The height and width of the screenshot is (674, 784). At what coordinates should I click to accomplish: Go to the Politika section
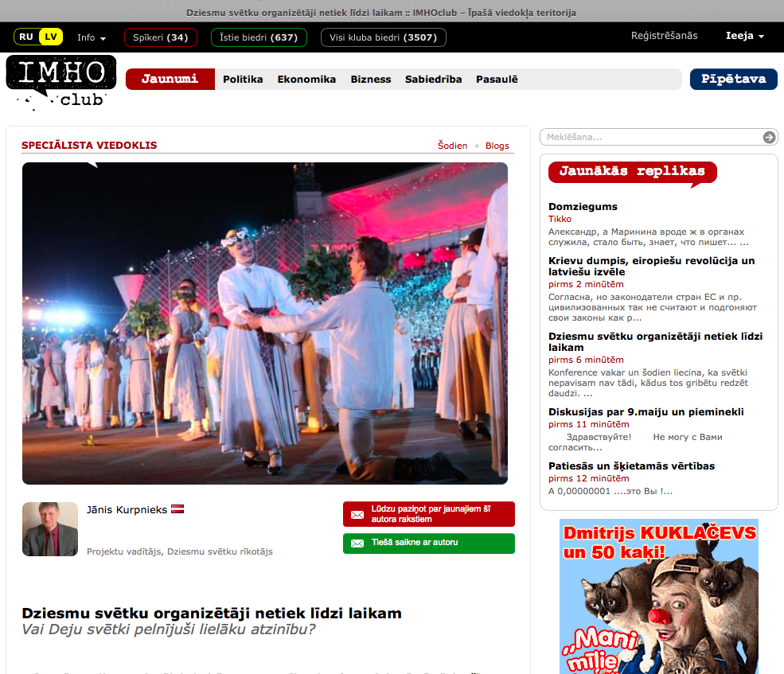click(243, 79)
